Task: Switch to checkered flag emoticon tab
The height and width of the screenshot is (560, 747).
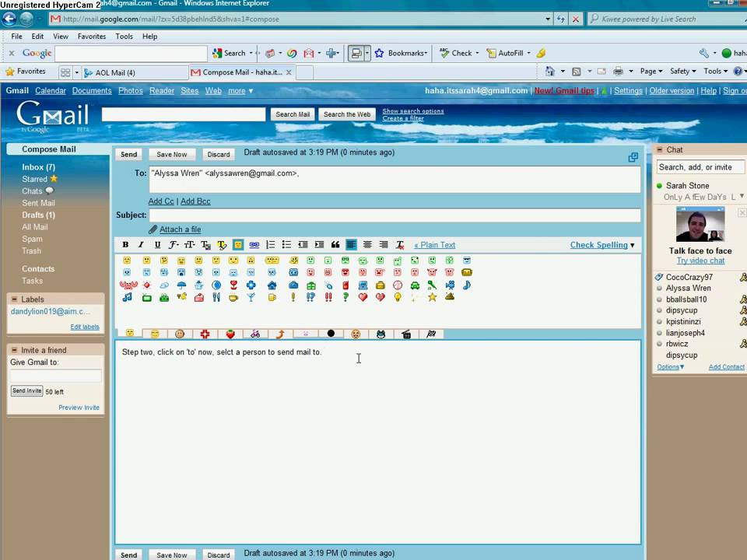Action: coord(431,334)
